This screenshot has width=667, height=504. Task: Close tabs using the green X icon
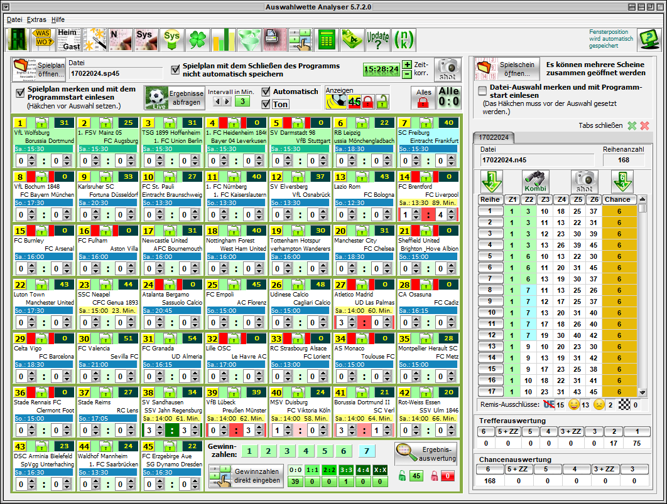point(632,125)
